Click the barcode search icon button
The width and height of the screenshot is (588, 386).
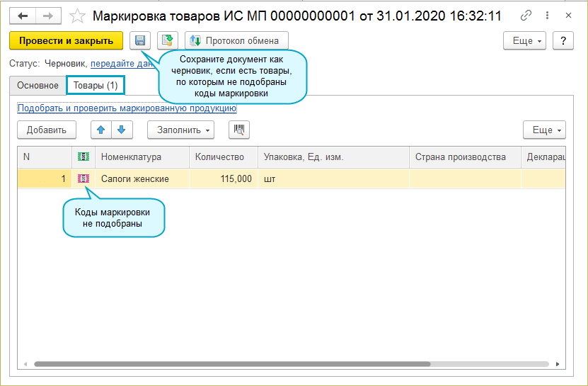click(239, 130)
